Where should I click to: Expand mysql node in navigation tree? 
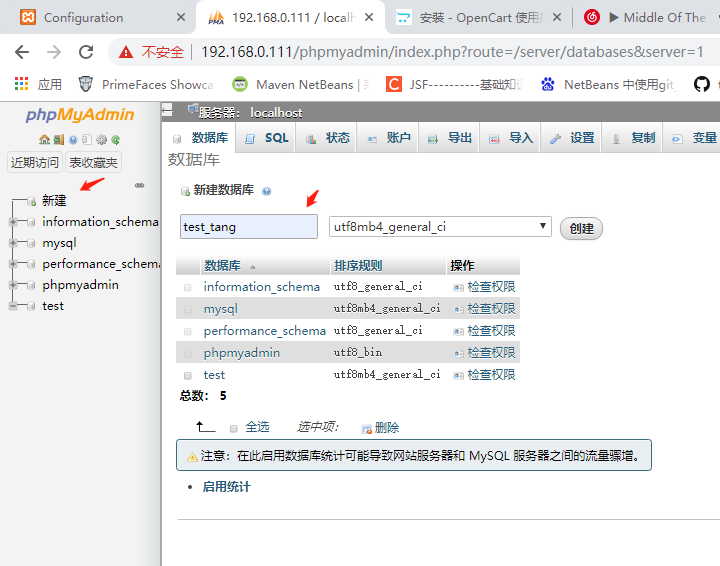coord(13,243)
